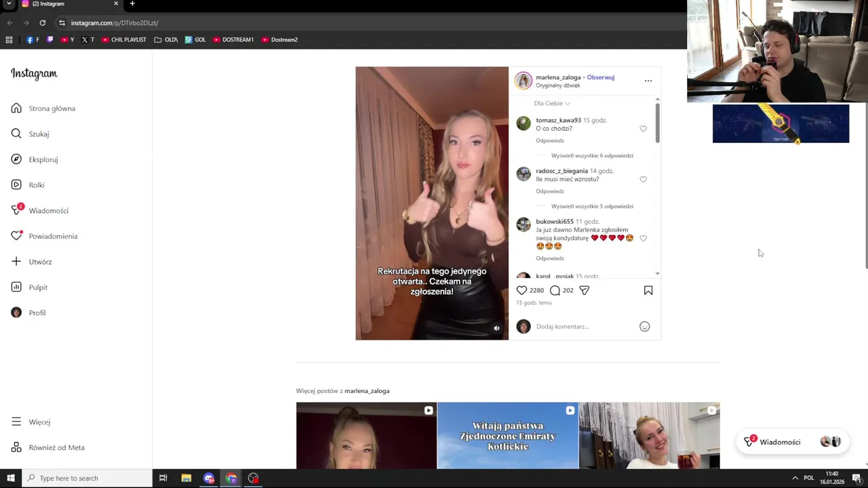Click the Dodaj komentarz input field
Viewport: 868px width, 488px height.
click(583, 327)
